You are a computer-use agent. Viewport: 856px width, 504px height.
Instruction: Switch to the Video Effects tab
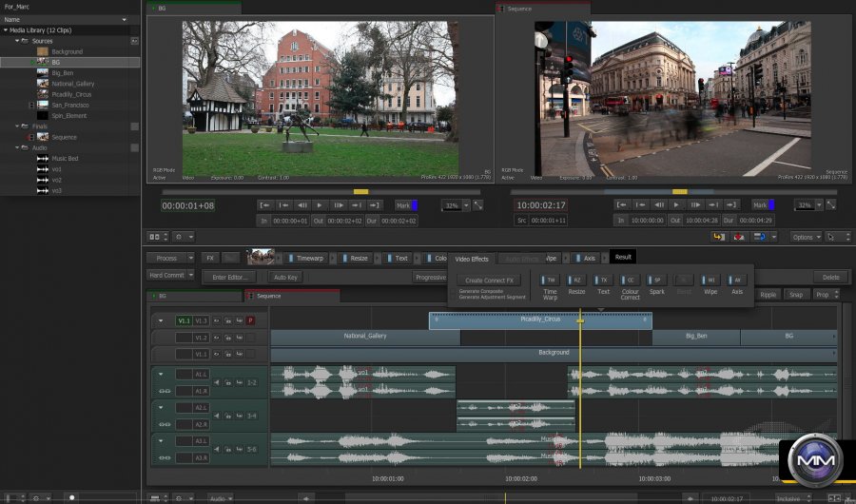[x=472, y=259]
